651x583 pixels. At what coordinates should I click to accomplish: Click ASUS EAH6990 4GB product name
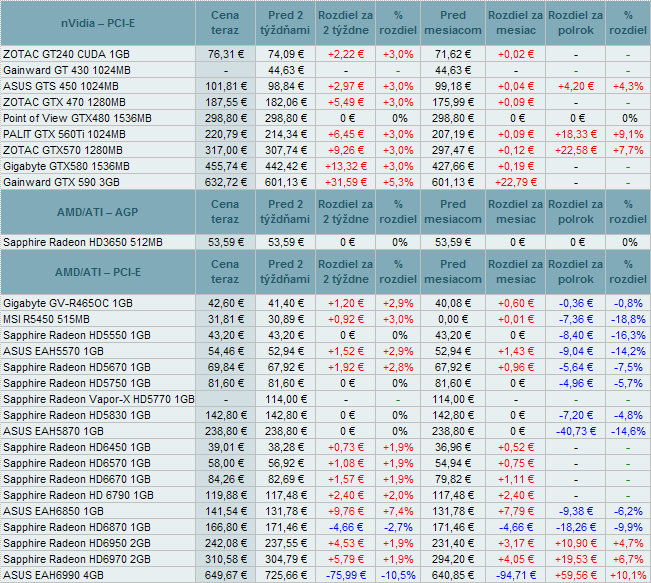[x=54, y=575]
